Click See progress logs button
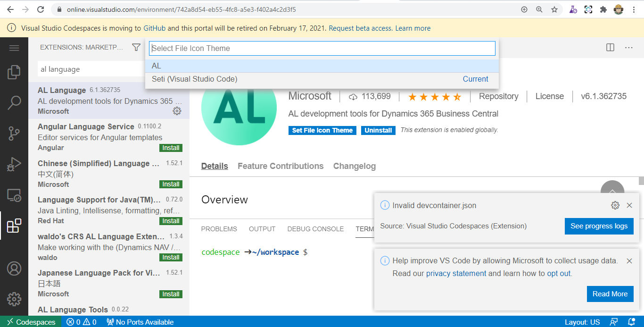The width and height of the screenshot is (644, 327). tap(599, 226)
